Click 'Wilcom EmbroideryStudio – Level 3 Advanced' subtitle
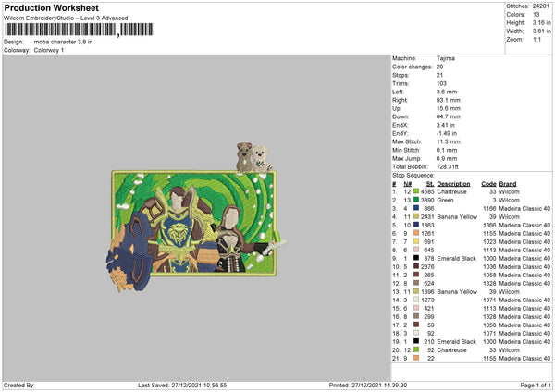The width and height of the screenshot is (555, 392). [x=66, y=18]
